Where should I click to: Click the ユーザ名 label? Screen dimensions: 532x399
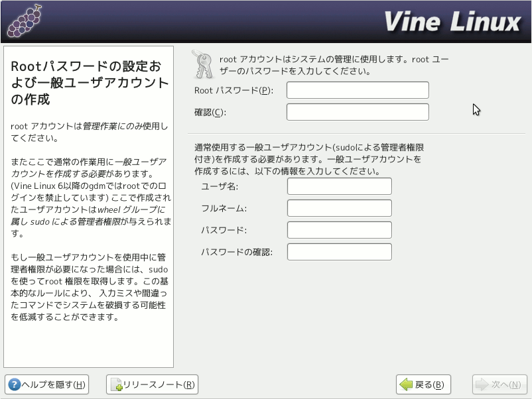tap(220, 186)
